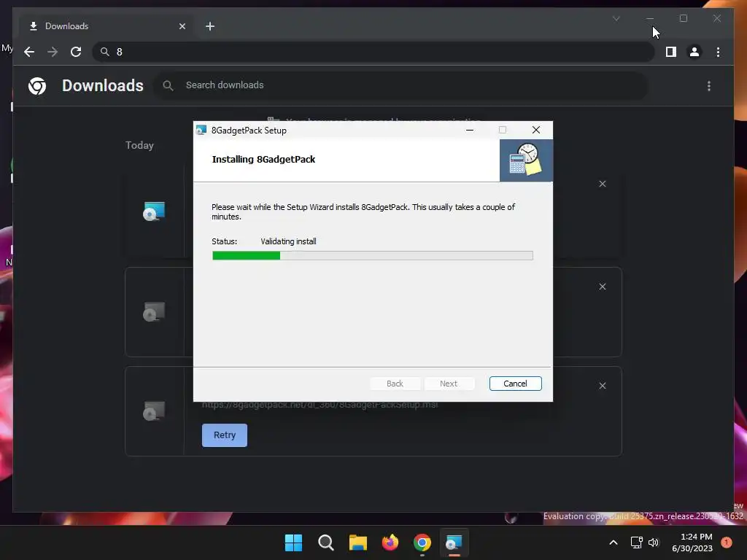Viewport: 747px width, 560px height.
Task: Close the 8GadgetPack Setup dialog
Action: [536, 130]
